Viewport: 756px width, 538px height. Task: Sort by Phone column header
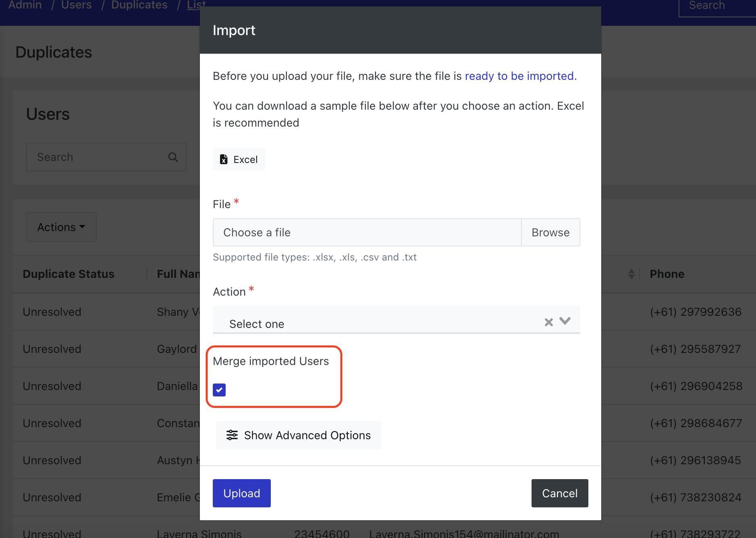(667, 274)
